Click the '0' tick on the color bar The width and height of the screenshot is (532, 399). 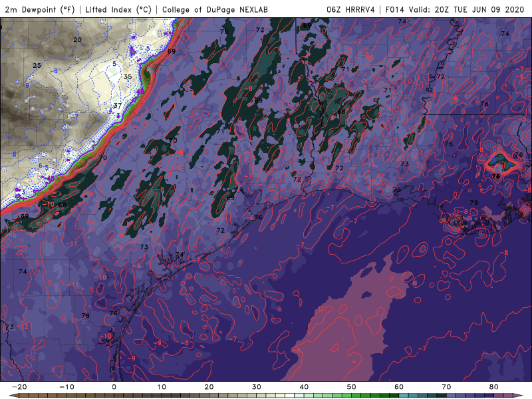tap(114, 387)
